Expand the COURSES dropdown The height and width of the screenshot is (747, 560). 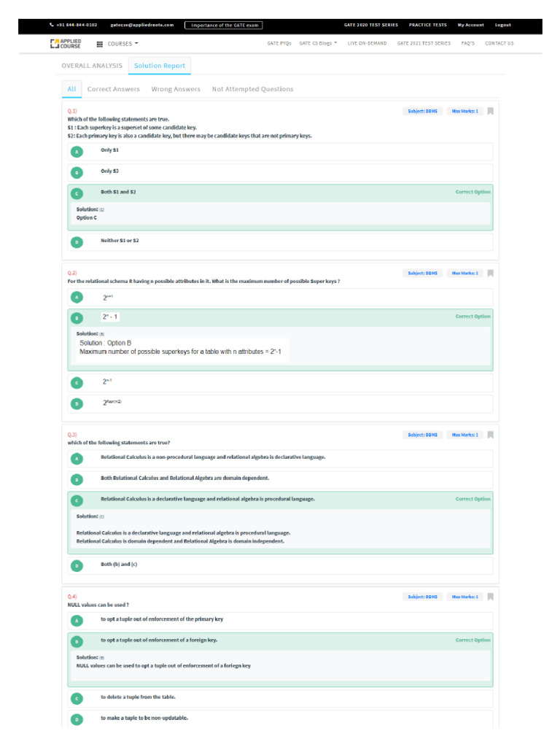point(122,44)
